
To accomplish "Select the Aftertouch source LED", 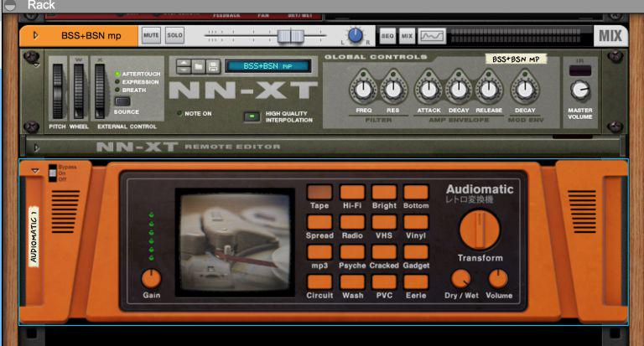I will (x=117, y=74).
